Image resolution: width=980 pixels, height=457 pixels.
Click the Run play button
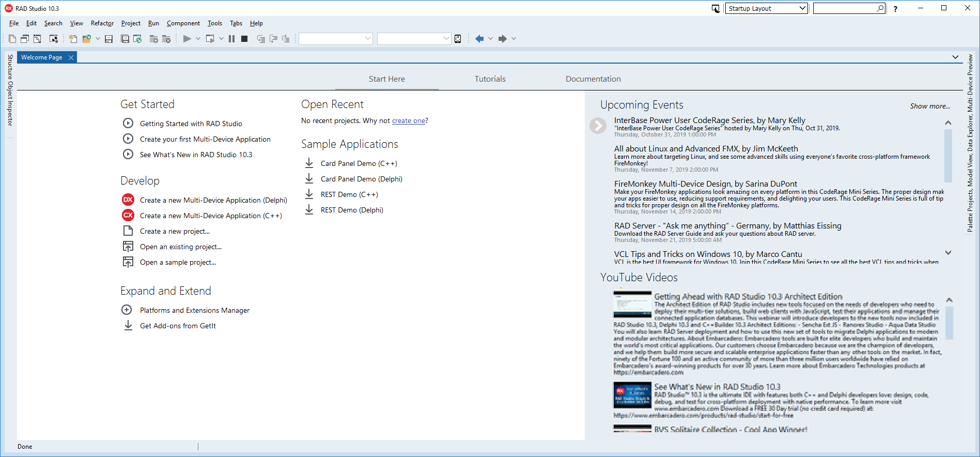click(187, 39)
